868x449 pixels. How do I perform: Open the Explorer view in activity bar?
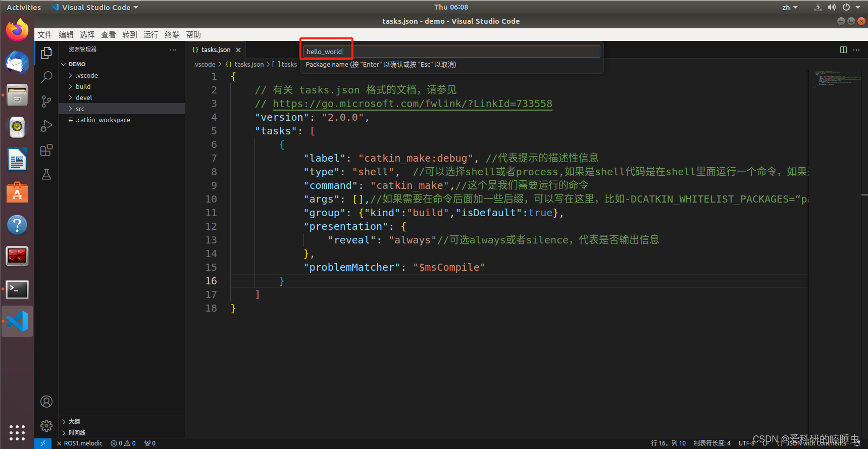click(46, 53)
